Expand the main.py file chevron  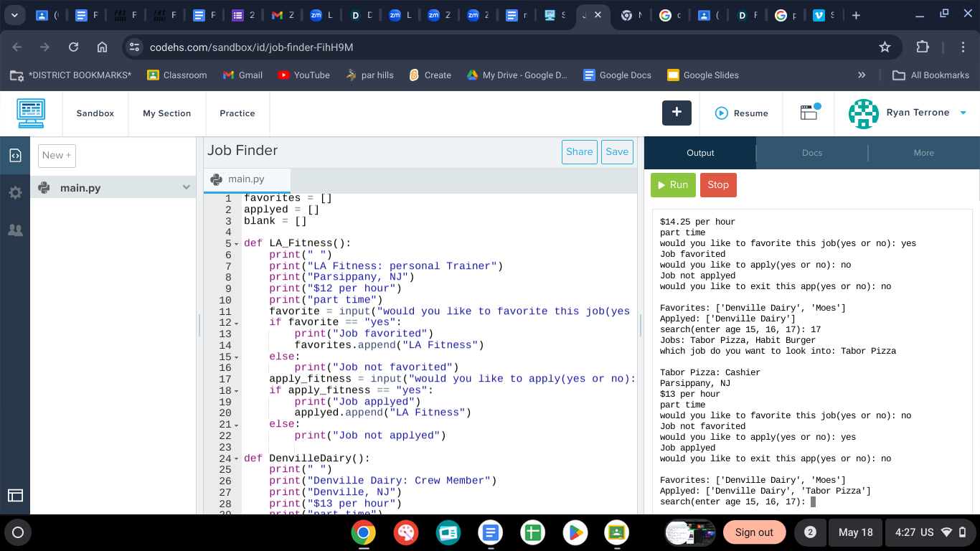click(x=187, y=188)
